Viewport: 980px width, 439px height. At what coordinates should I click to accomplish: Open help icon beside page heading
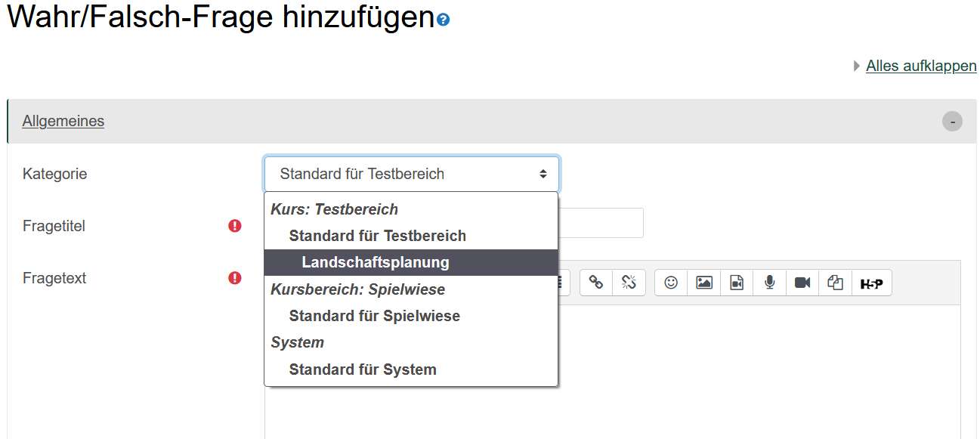click(x=444, y=20)
